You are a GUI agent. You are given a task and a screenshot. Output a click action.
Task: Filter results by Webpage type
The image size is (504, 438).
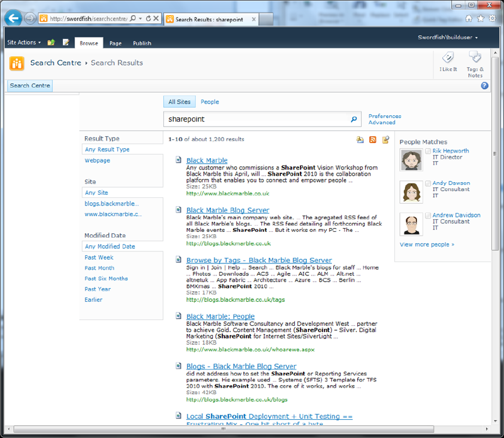(98, 161)
